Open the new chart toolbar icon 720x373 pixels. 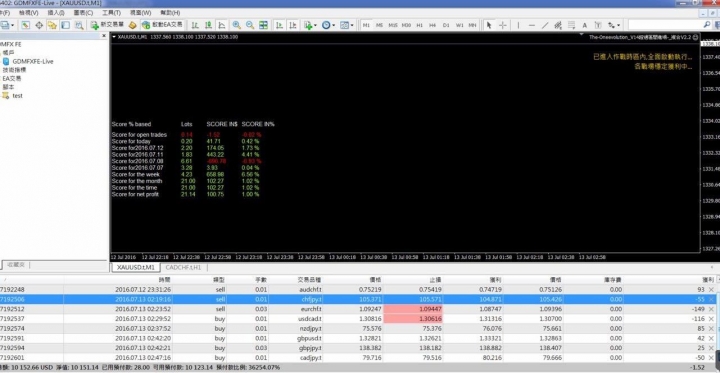4,25
